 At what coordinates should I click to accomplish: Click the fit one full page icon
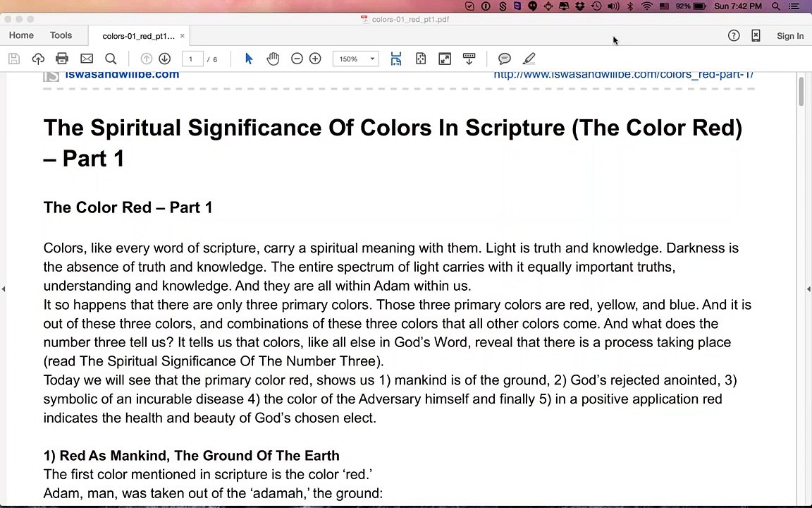click(x=421, y=59)
